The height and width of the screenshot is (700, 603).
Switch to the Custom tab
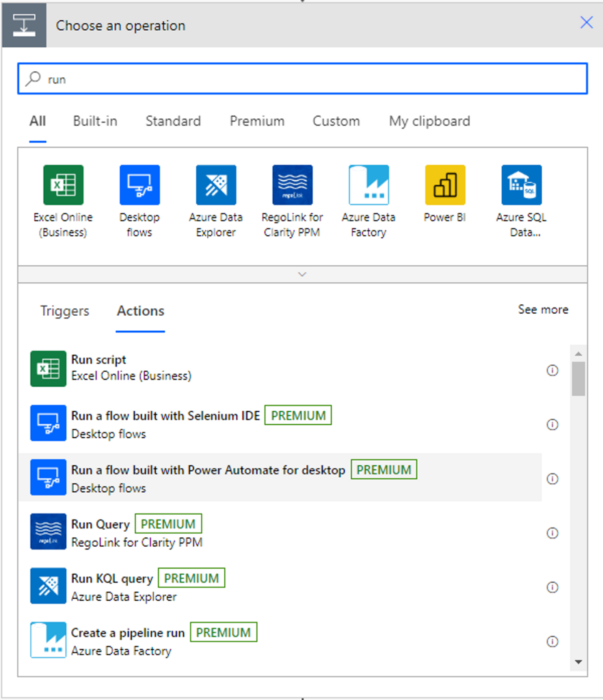coord(336,121)
